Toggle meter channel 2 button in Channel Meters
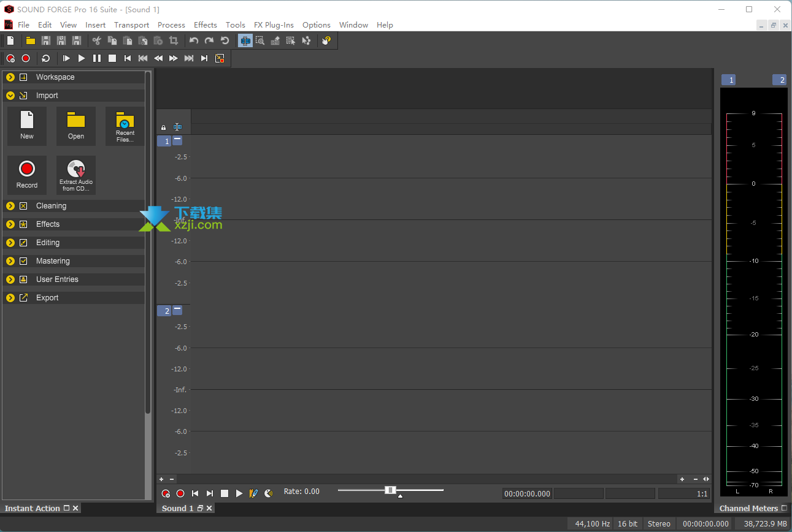The width and height of the screenshot is (792, 532). pyautogui.click(x=779, y=80)
